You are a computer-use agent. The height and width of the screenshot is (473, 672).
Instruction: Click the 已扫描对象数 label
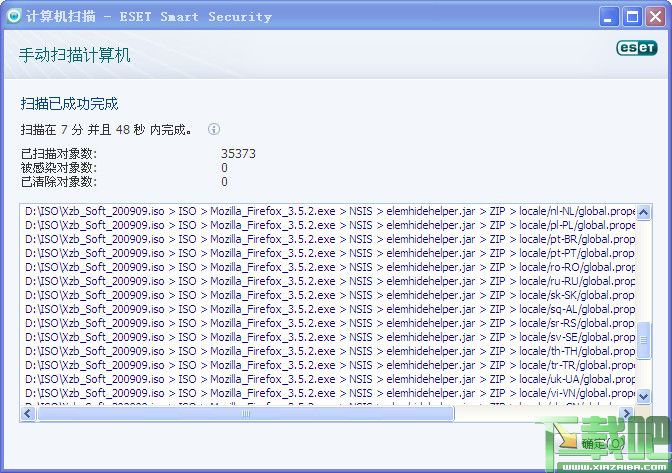tap(59, 153)
